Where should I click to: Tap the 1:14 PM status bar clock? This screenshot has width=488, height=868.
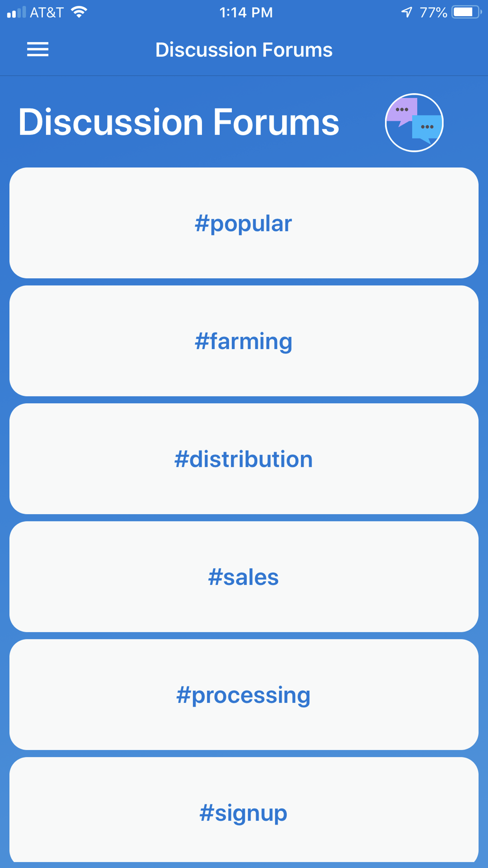(x=245, y=12)
